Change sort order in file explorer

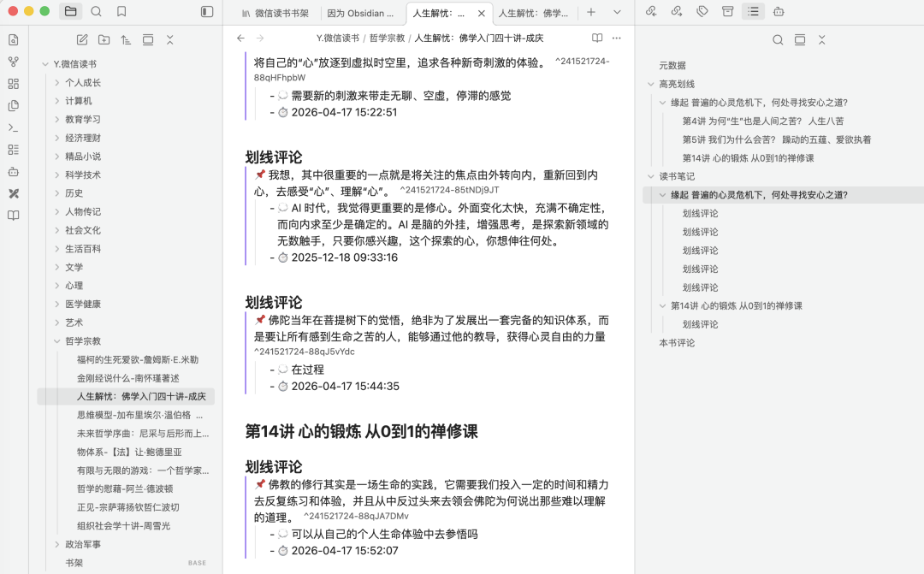point(126,40)
